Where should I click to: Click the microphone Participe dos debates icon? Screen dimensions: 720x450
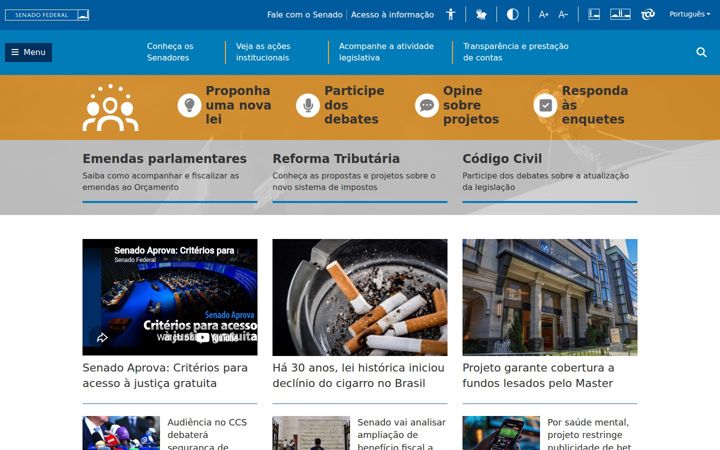point(308,105)
